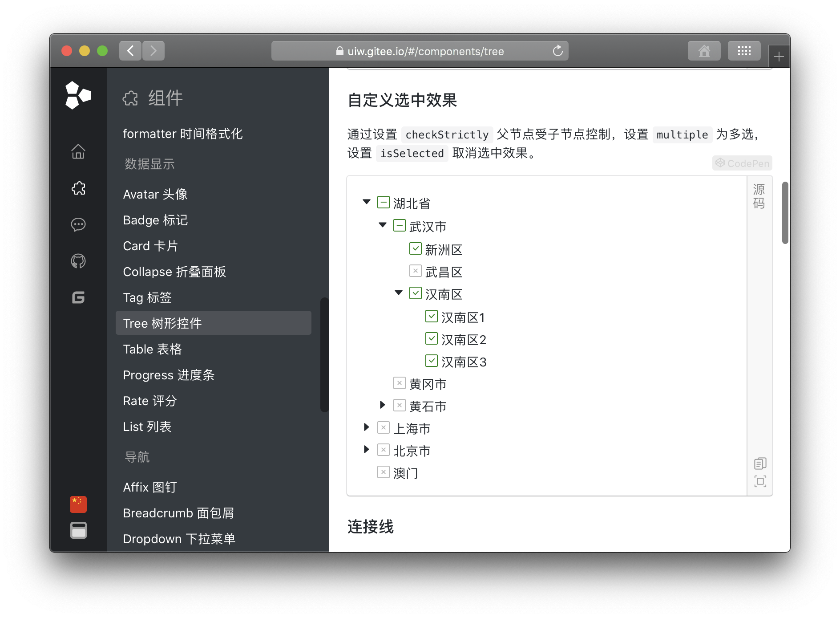840x618 pixels.
Task: Open the GitHub icon in the sidebar
Action: click(78, 261)
